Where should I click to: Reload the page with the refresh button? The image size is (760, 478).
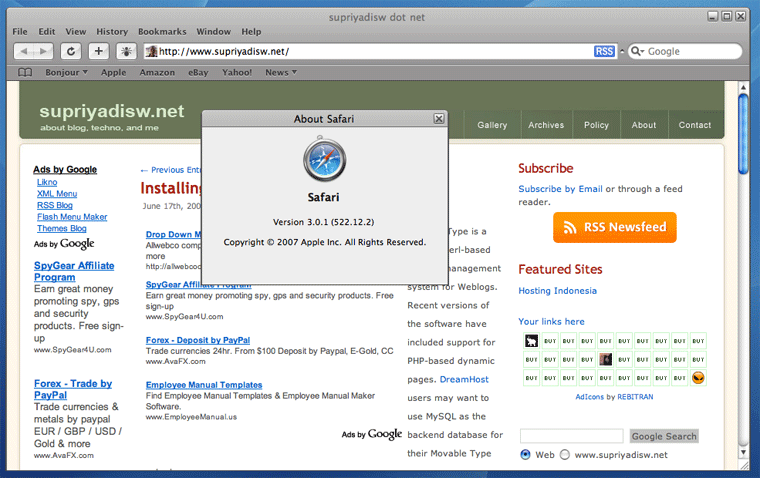tap(71, 51)
